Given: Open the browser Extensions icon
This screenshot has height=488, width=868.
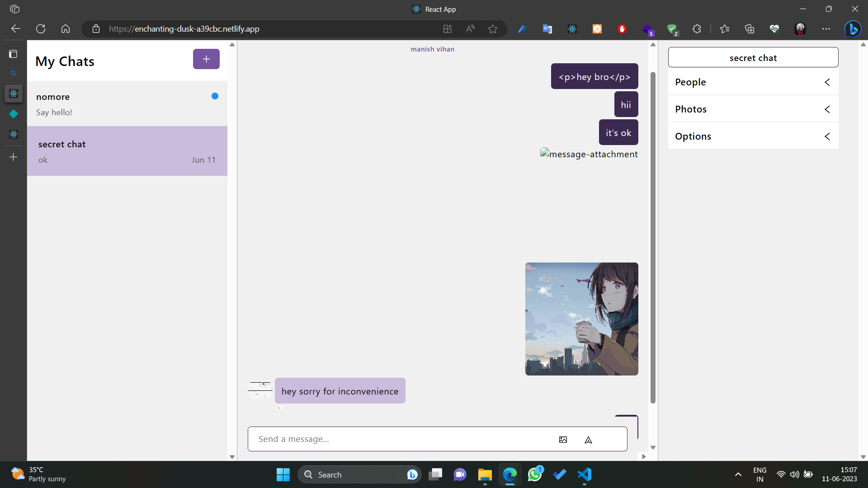Looking at the screenshot, I should coord(697,28).
